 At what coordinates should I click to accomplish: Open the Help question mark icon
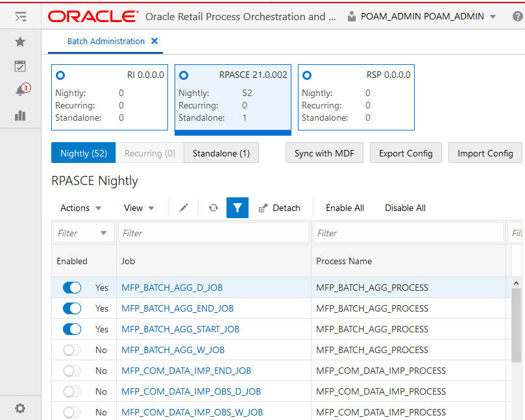click(x=518, y=16)
